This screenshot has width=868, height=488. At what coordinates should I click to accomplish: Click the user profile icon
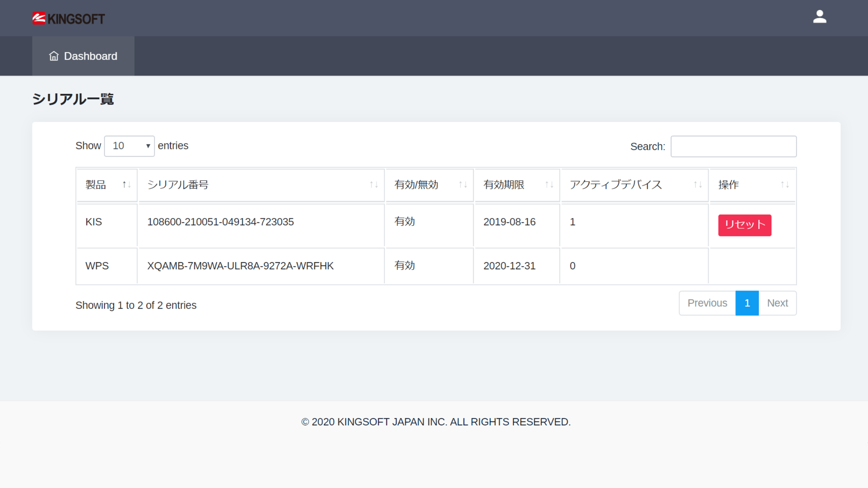click(x=819, y=16)
